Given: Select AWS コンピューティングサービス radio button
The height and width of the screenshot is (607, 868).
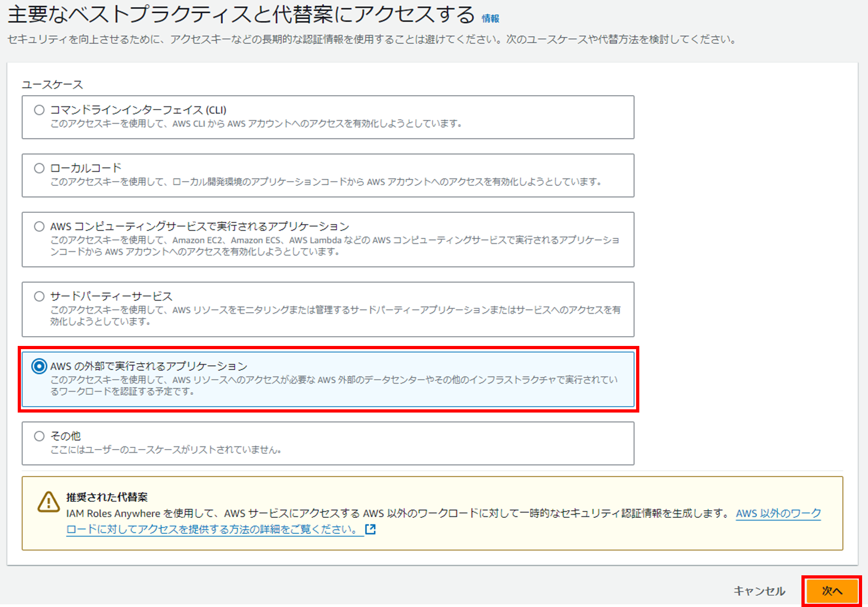Looking at the screenshot, I should pyautogui.click(x=39, y=227).
